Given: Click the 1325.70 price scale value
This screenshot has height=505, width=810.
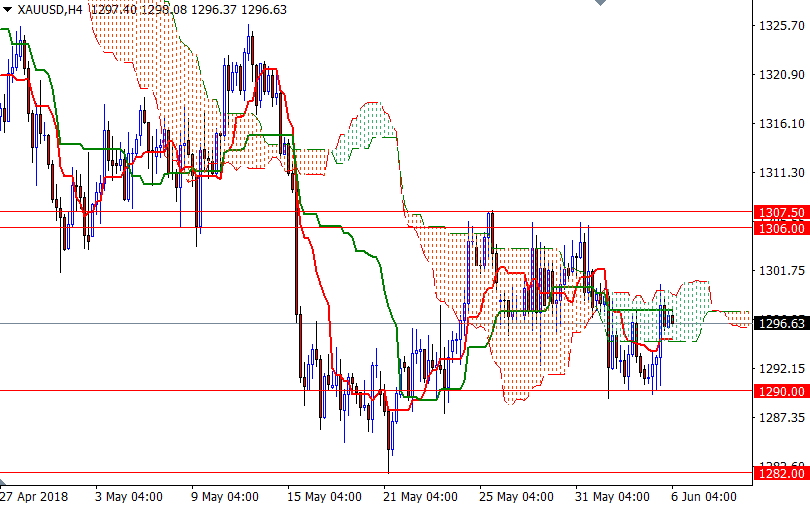Looking at the screenshot, I should click(782, 26).
